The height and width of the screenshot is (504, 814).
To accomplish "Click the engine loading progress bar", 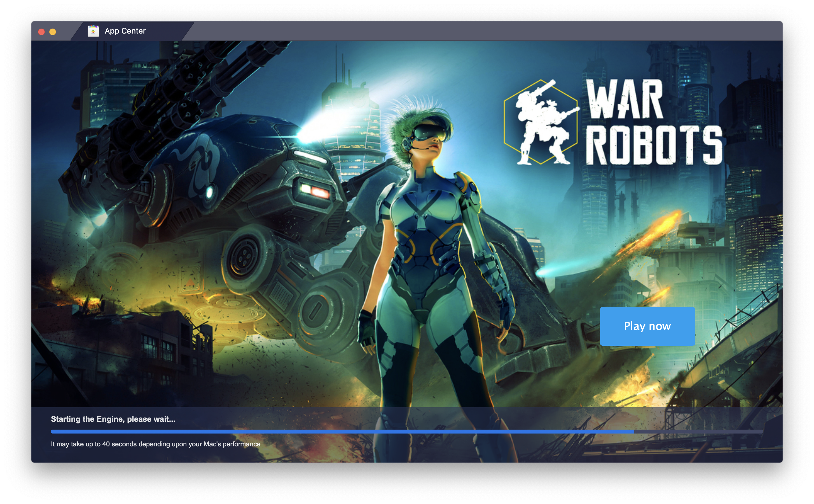I will pyautogui.click(x=407, y=431).
